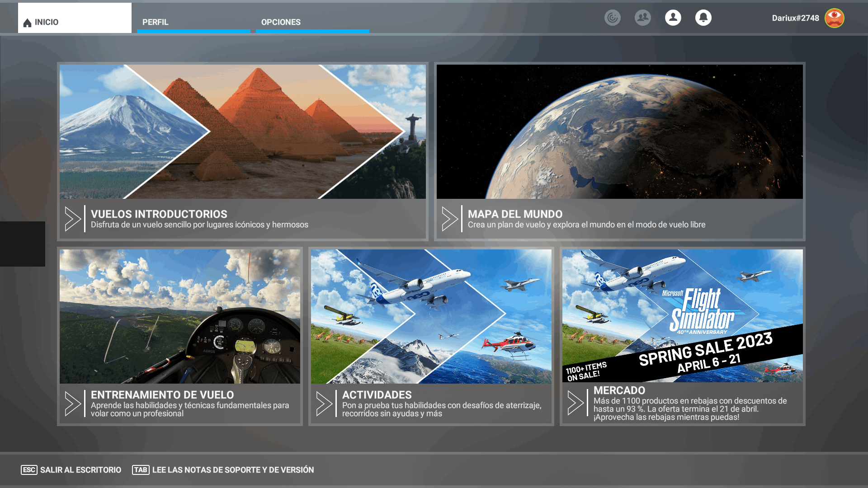The image size is (868, 488).
Task: Click chevron arrow beside Entrenamiento de Vuelo
Action: [x=73, y=404]
